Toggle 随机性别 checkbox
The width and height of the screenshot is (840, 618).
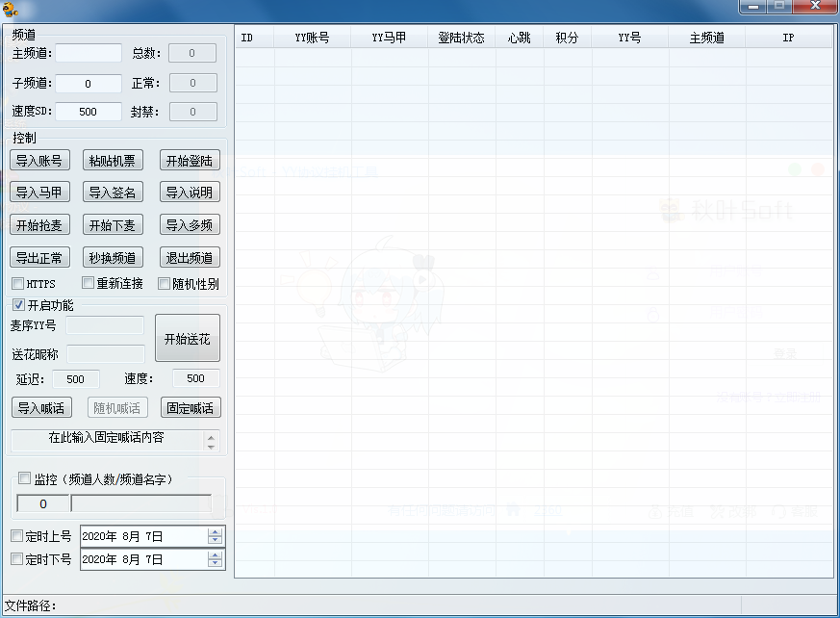164,284
